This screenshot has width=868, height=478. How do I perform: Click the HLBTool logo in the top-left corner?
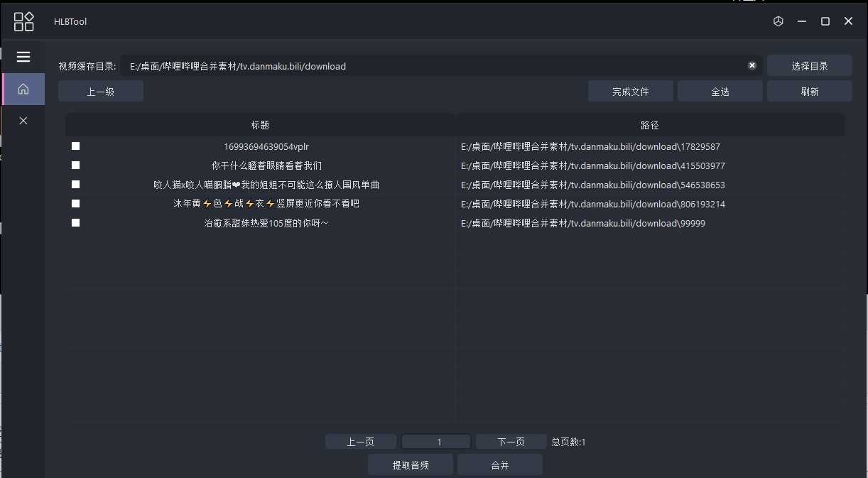click(23, 21)
